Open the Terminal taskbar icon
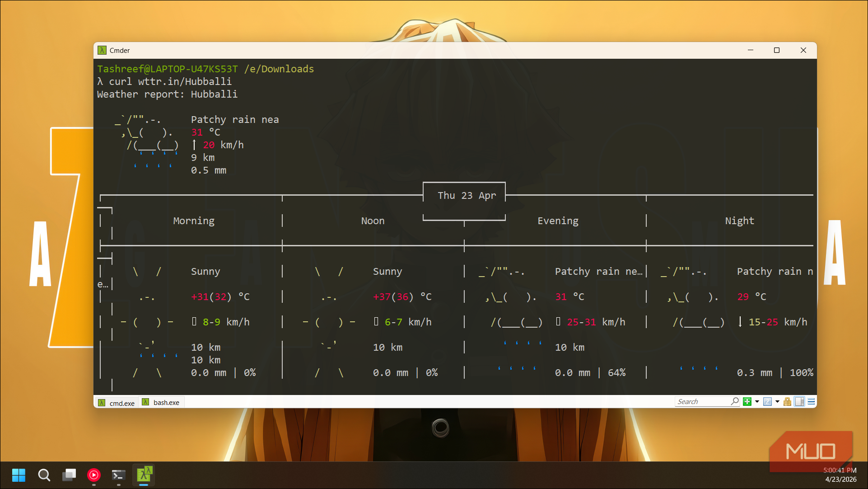The height and width of the screenshot is (489, 868). click(119, 475)
